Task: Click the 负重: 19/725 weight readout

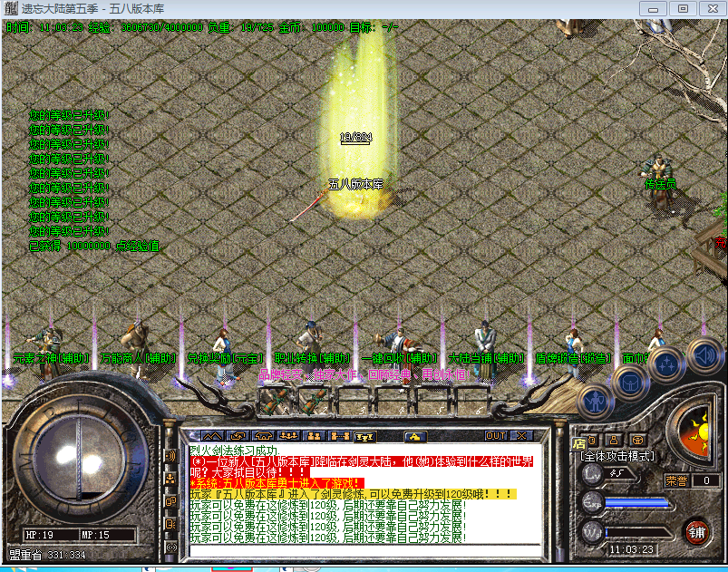Action: [240, 27]
